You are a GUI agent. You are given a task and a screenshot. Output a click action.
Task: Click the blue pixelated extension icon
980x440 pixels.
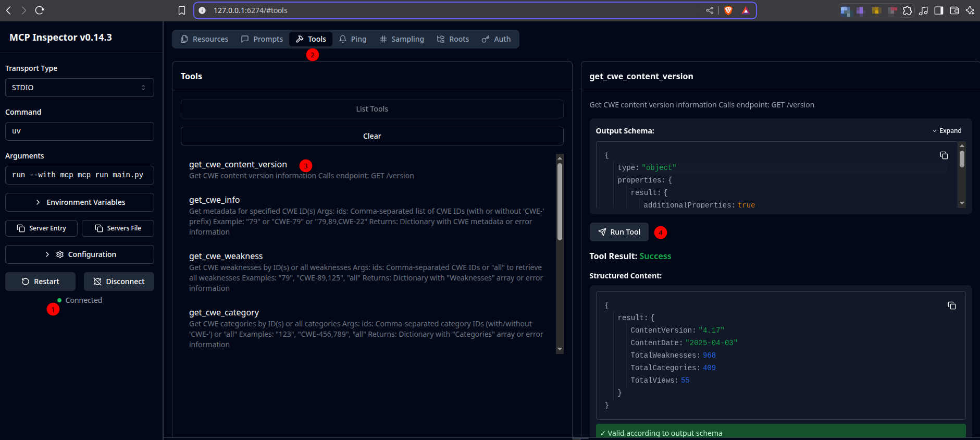click(845, 10)
